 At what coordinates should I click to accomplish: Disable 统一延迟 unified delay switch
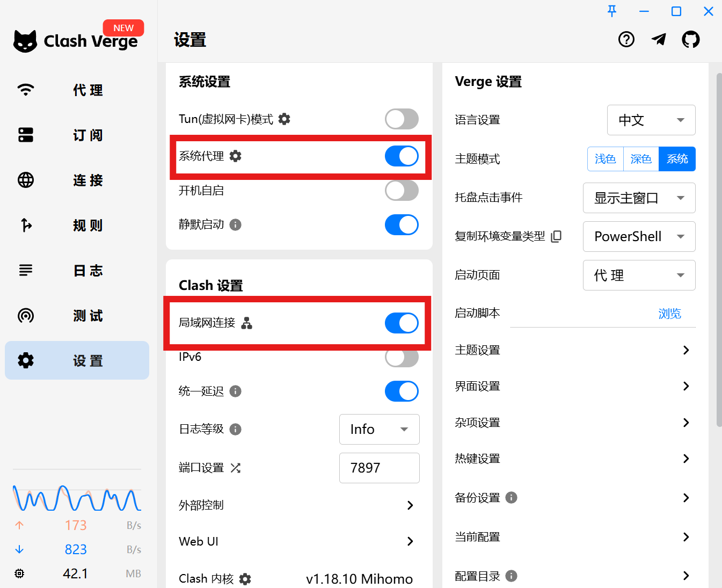[x=402, y=391]
